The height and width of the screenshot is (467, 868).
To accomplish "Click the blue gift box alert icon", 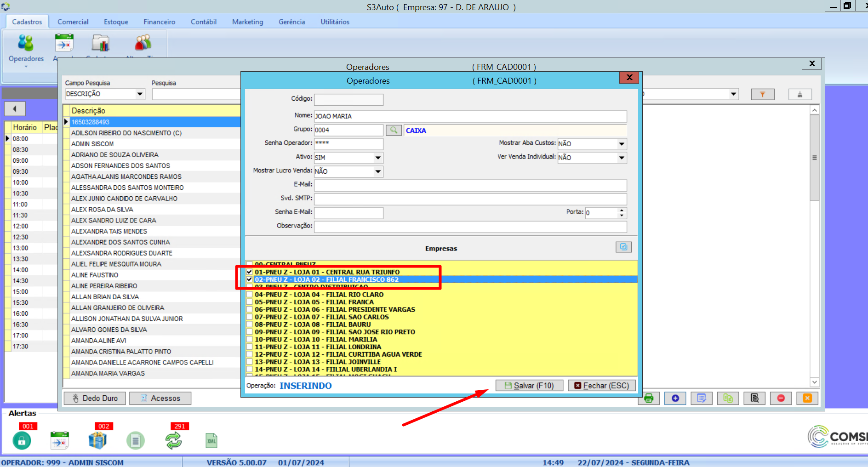I will [x=97, y=440].
